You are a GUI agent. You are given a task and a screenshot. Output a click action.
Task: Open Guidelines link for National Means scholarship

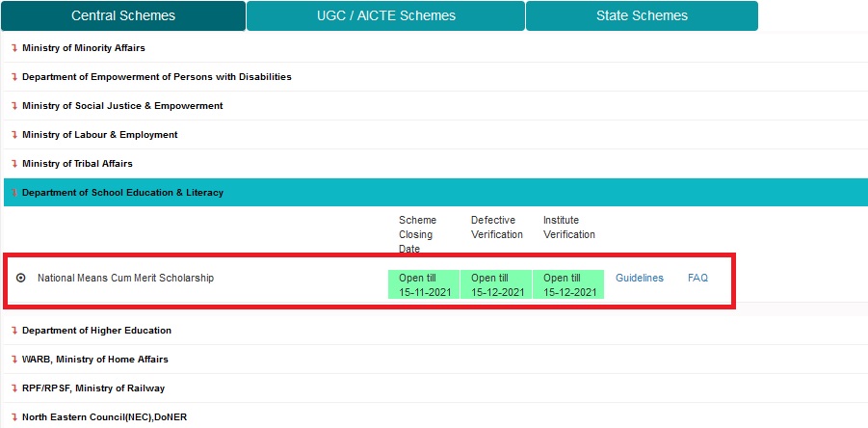640,278
